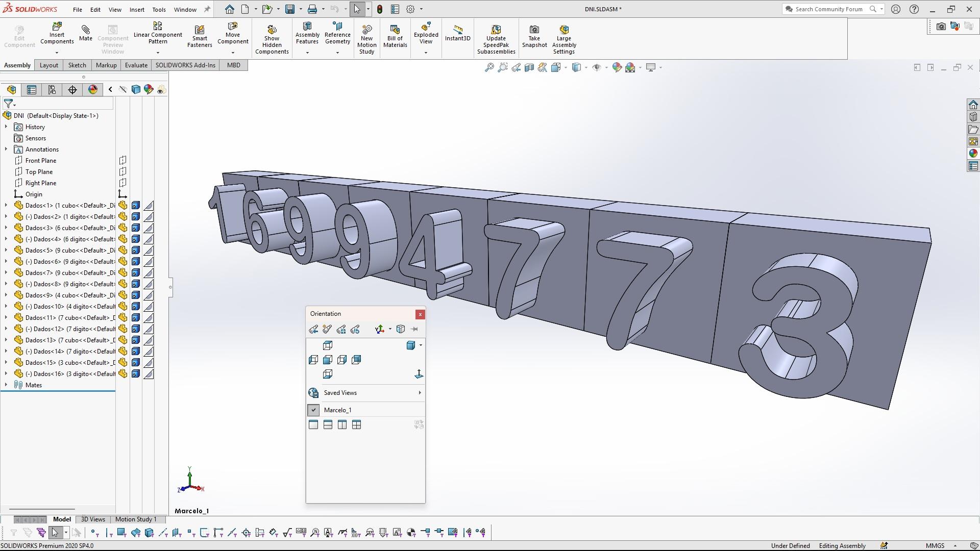Screen dimensions: 980x551
Task: Click New View telescope icon in Orientation
Action: (327, 330)
